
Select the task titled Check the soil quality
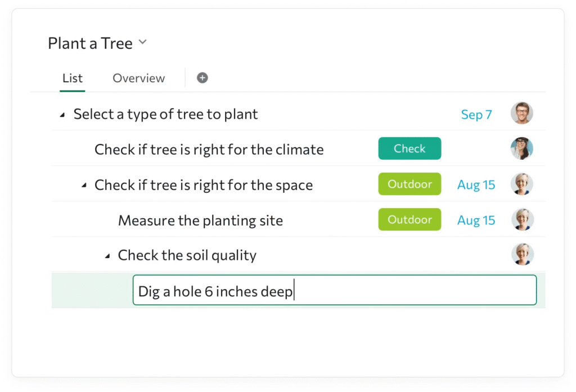pyautogui.click(x=187, y=255)
